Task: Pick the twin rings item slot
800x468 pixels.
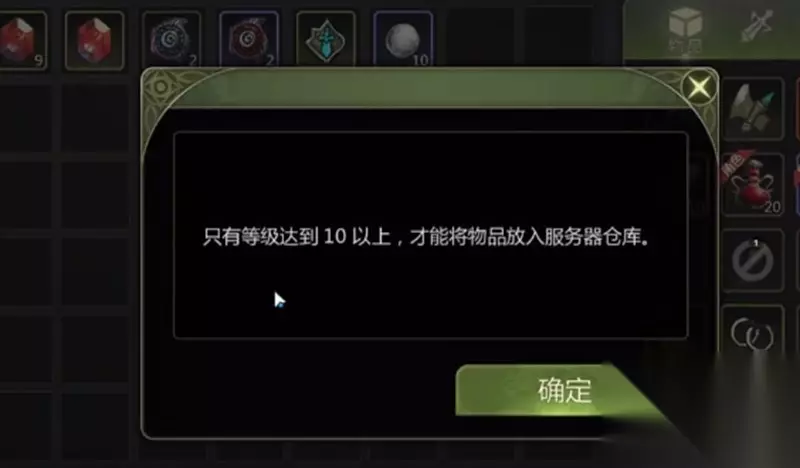Action: (753, 333)
